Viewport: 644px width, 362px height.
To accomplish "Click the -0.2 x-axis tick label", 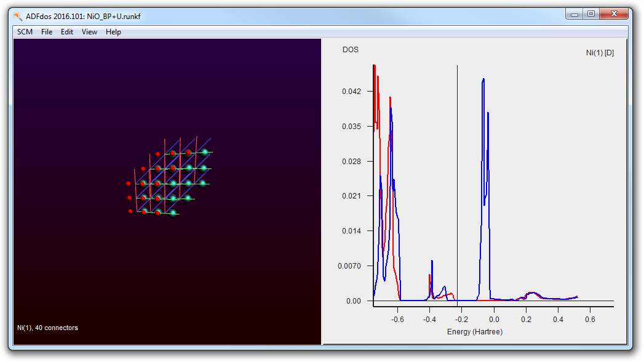I will tap(462, 320).
